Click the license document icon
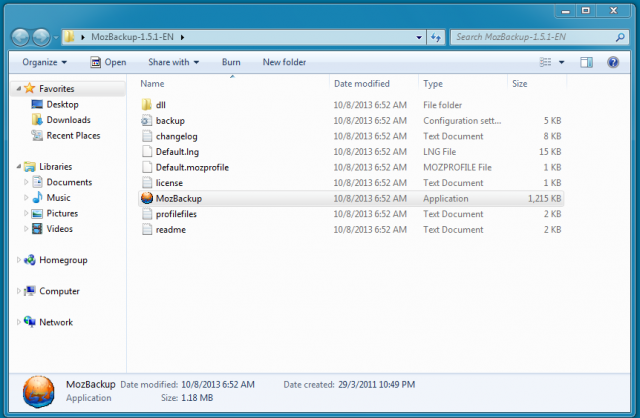Image resolution: width=640 pixels, height=418 pixels. tap(147, 182)
